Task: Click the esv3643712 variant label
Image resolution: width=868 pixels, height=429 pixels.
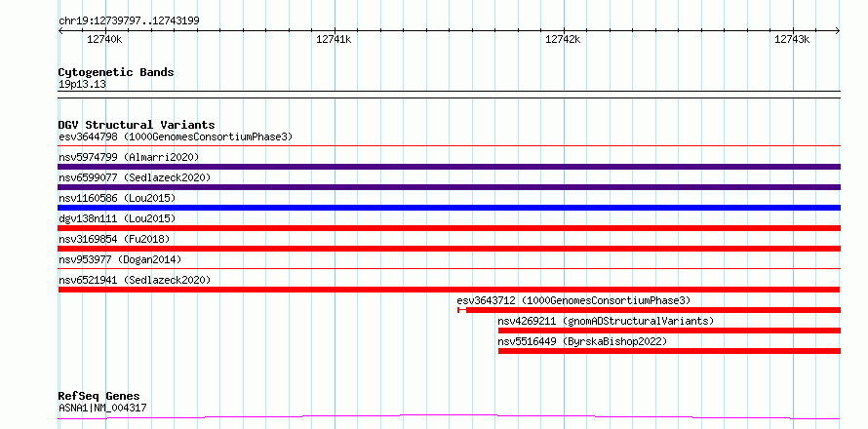Action: coord(574,300)
